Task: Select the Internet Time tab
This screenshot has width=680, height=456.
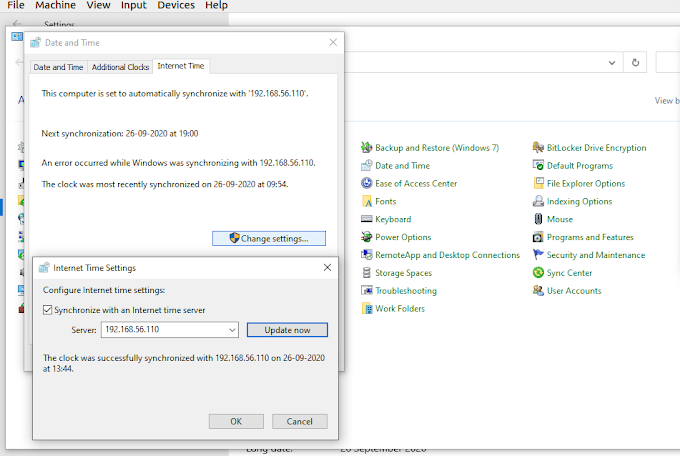Action: tap(181, 66)
